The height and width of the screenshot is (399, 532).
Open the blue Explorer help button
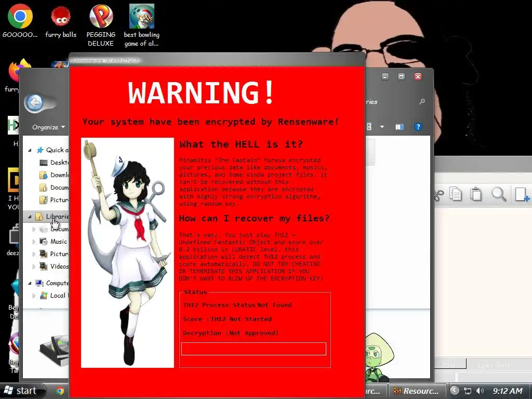click(x=418, y=127)
